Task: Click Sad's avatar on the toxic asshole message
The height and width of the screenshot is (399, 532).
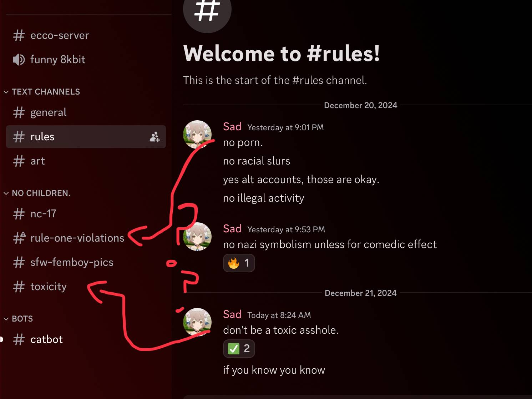Action: point(197,322)
